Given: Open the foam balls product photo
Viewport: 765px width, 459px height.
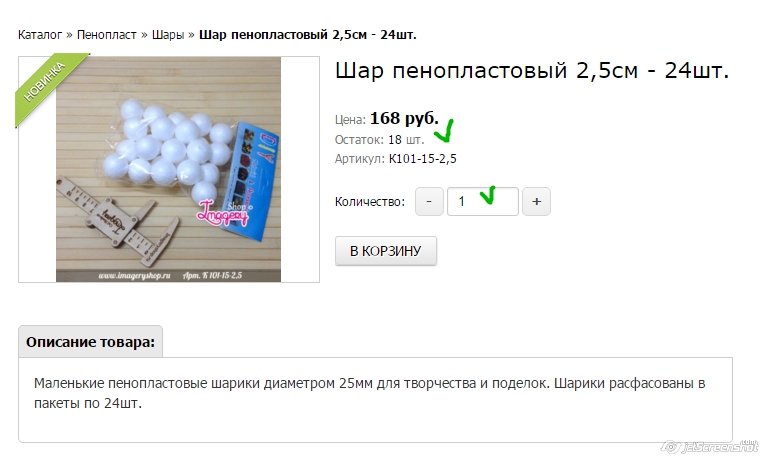Looking at the screenshot, I should click(x=168, y=169).
